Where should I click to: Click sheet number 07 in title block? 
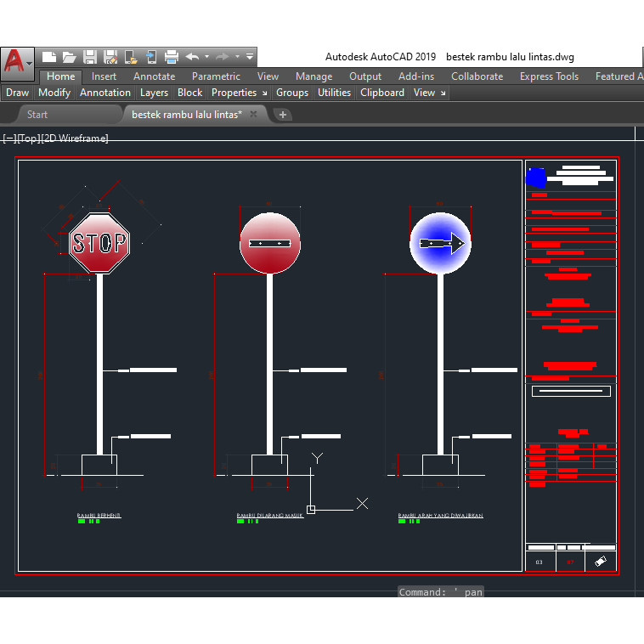tap(570, 562)
